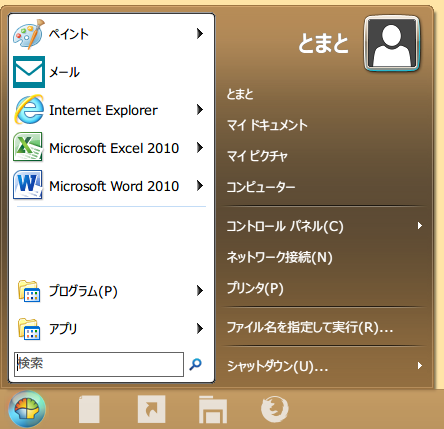Image resolution: width=444 pixels, height=429 pixels.
Task: Open the Microsoft Word 2010 icon
Action: (x=28, y=185)
